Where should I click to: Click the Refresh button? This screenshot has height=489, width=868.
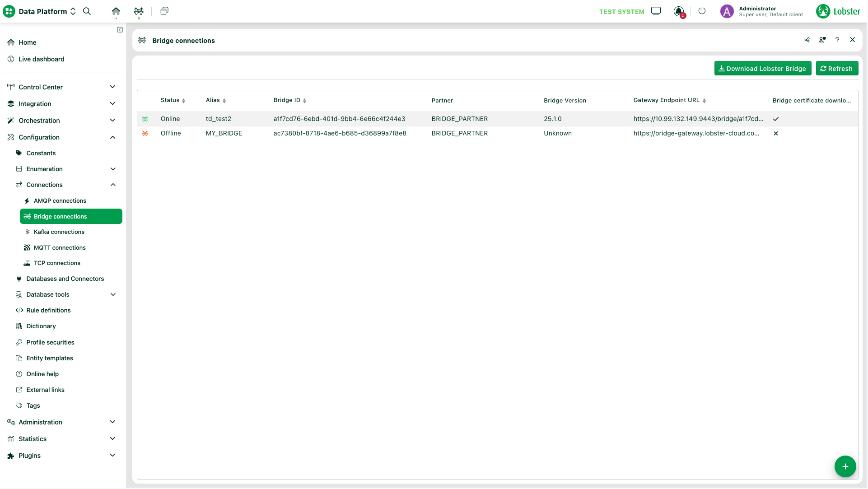(836, 69)
